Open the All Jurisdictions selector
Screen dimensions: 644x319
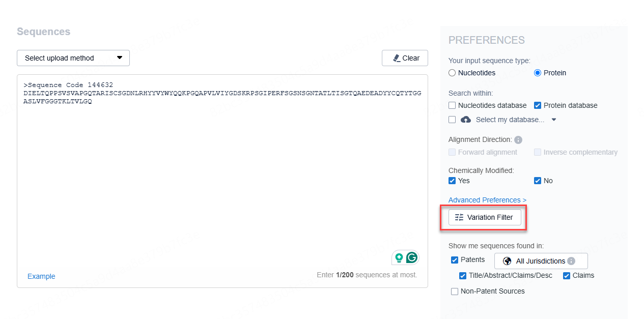click(x=541, y=261)
